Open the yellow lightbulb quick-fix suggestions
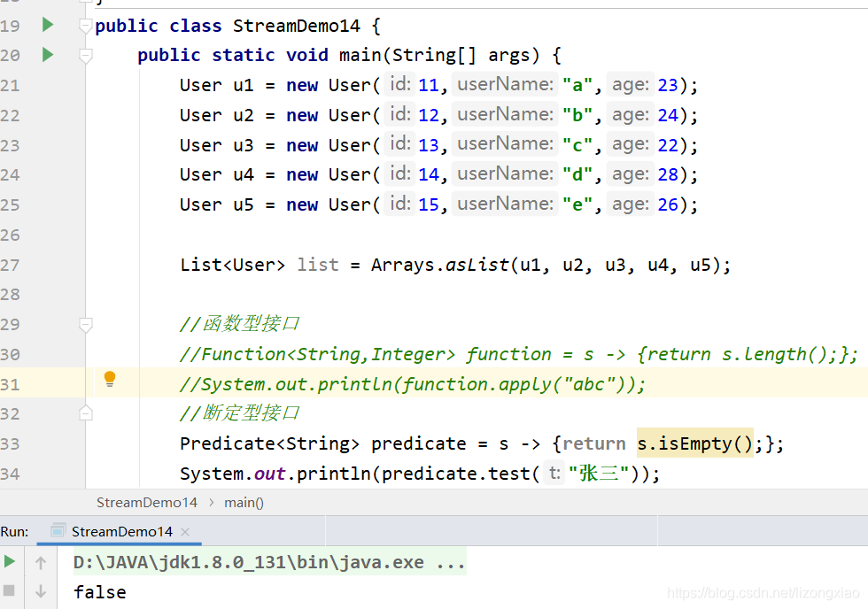Screen dimensions: 868x609 110,379
